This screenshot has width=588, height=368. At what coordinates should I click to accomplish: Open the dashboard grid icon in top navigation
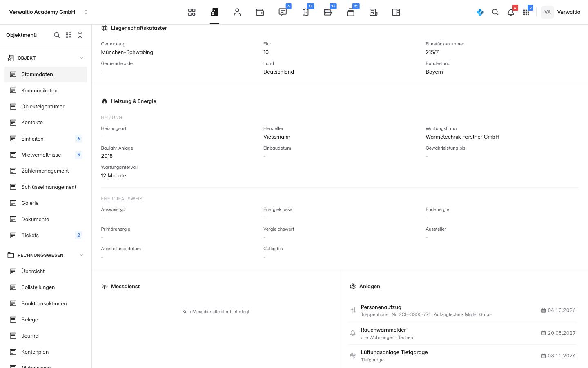click(192, 12)
